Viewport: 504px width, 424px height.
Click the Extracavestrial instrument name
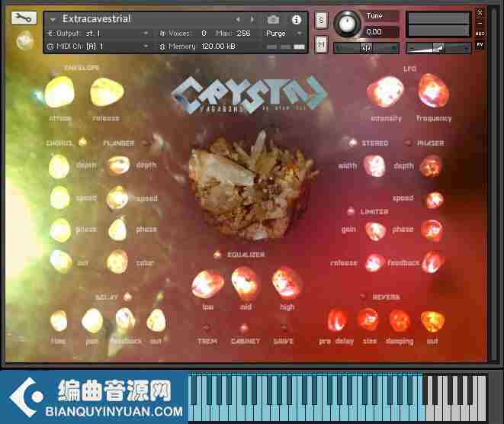(x=96, y=19)
